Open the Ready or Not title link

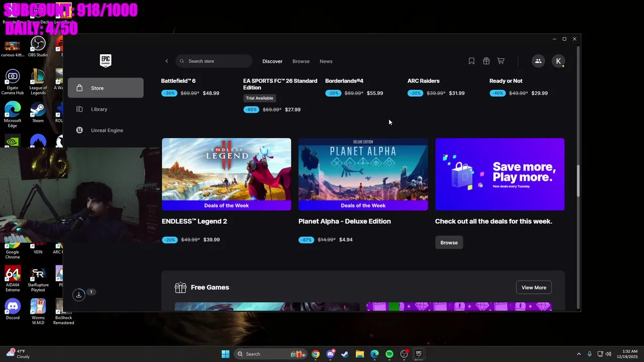coord(506,81)
